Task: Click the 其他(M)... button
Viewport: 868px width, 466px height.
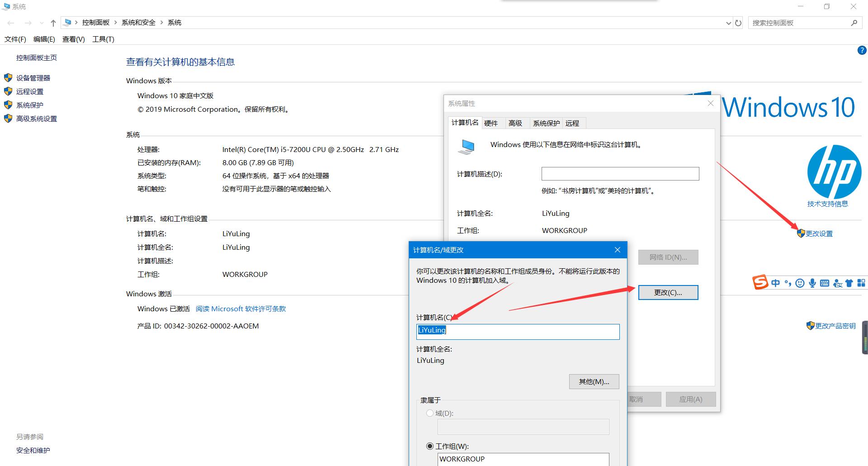Action: point(594,382)
